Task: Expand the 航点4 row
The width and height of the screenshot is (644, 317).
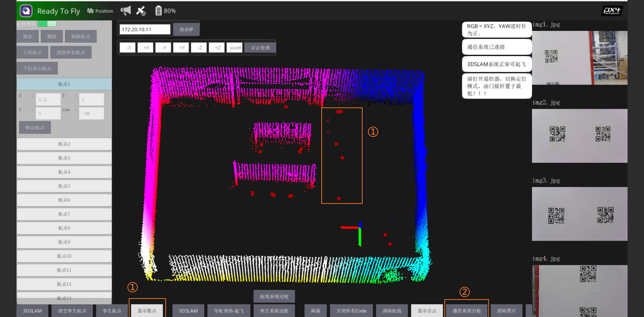Action: pyautogui.click(x=64, y=172)
